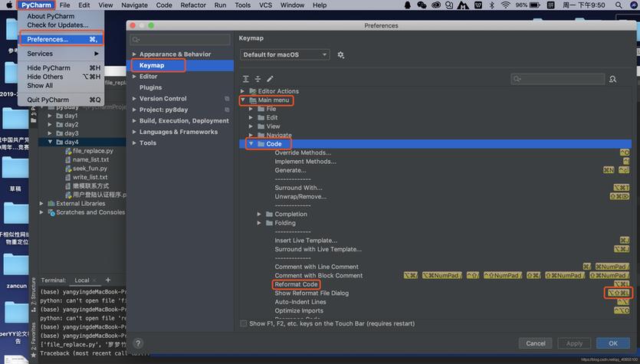The image size is (640, 364).
Task: Open the Services submenu
Action: tap(61, 54)
